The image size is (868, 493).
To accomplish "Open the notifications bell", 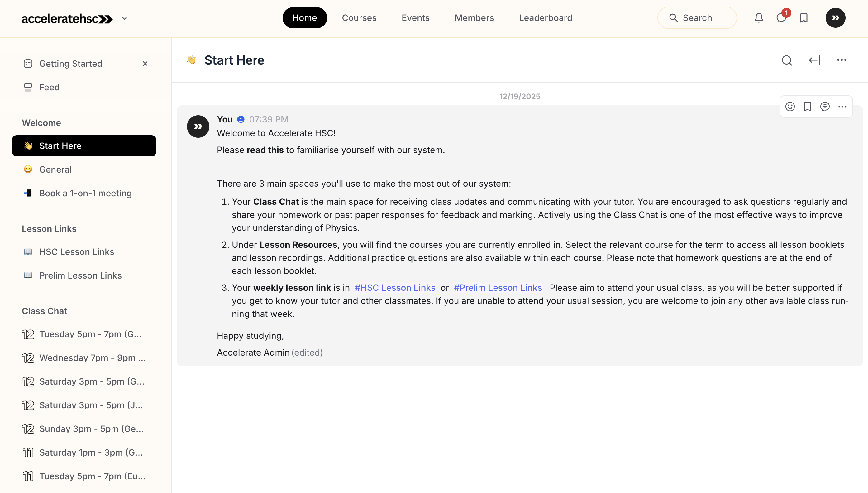I will point(759,17).
